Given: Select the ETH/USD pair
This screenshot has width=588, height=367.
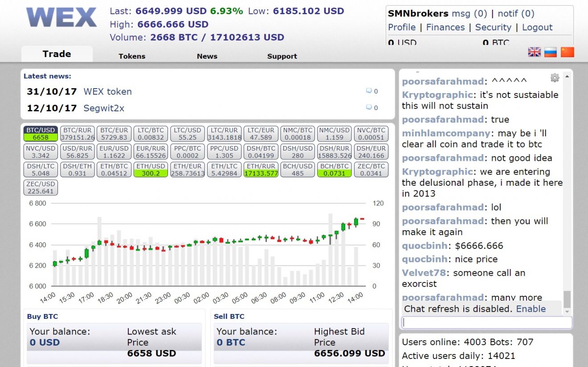Looking at the screenshot, I should [151, 169].
